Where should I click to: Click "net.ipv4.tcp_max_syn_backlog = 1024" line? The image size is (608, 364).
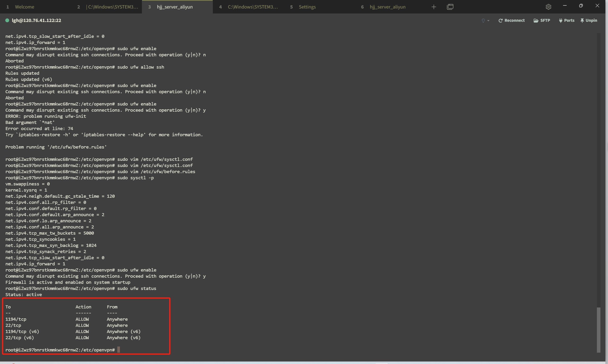[51, 245]
